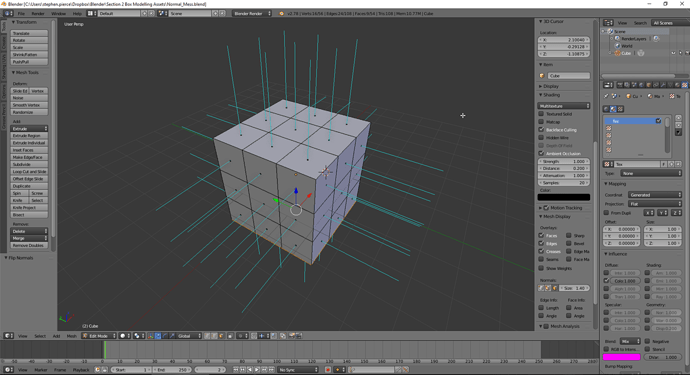Enable face select mode icon
This screenshot has height=375, width=690.
[x=221, y=335]
